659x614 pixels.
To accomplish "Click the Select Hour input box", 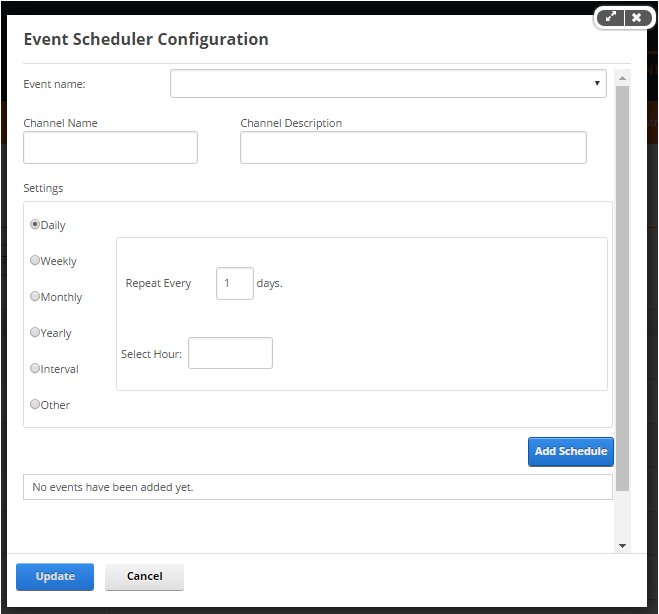I will pos(230,353).
